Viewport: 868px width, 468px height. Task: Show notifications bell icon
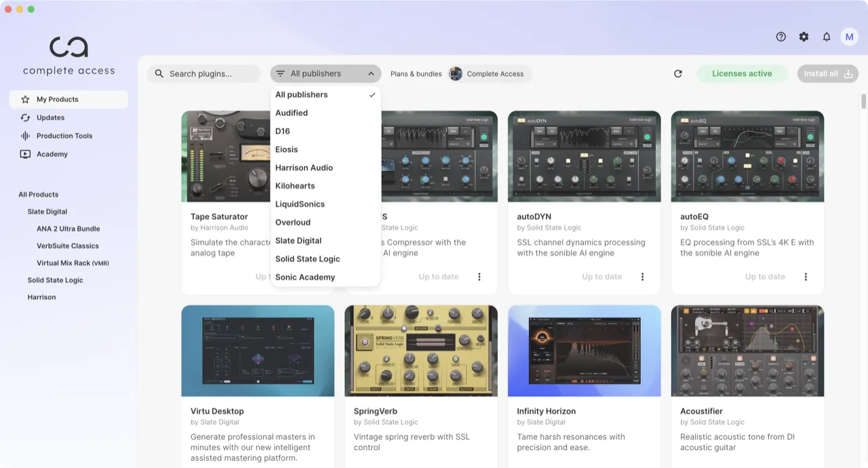point(827,37)
